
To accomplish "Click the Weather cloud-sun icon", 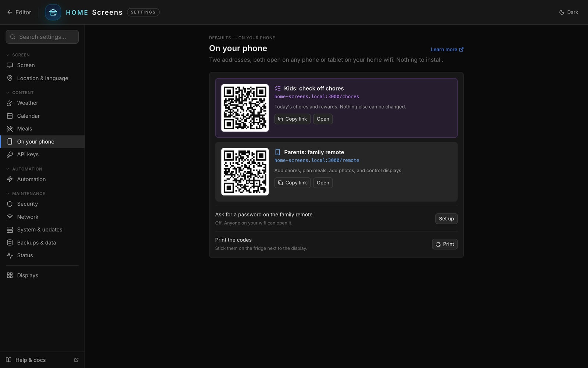I will (x=10, y=103).
